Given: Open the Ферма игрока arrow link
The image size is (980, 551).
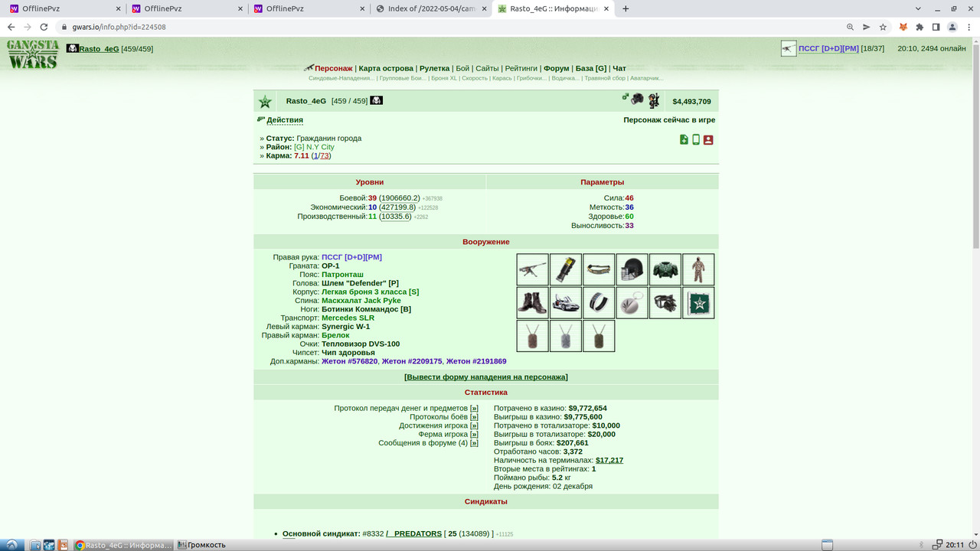Looking at the screenshot, I should coord(474,435).
